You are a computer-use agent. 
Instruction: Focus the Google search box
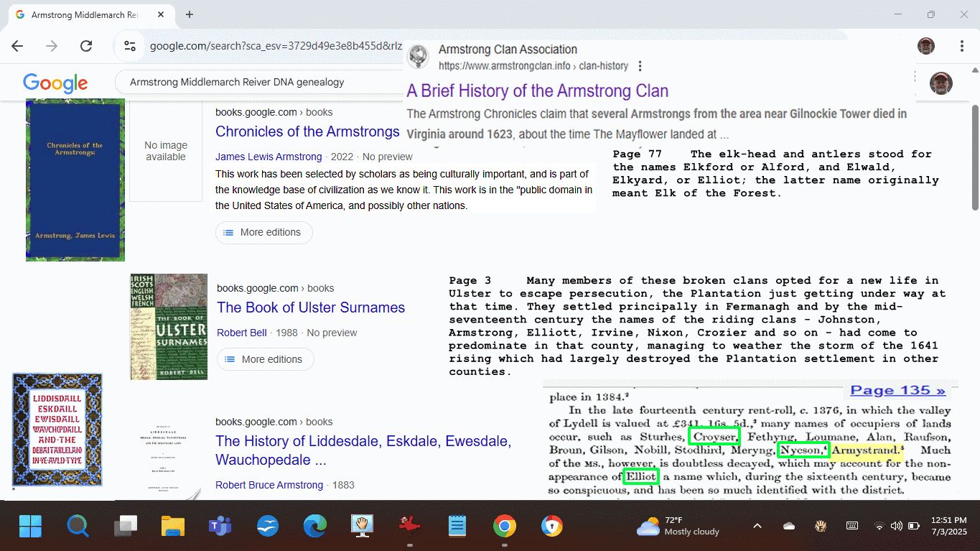[x=258, y=83]
